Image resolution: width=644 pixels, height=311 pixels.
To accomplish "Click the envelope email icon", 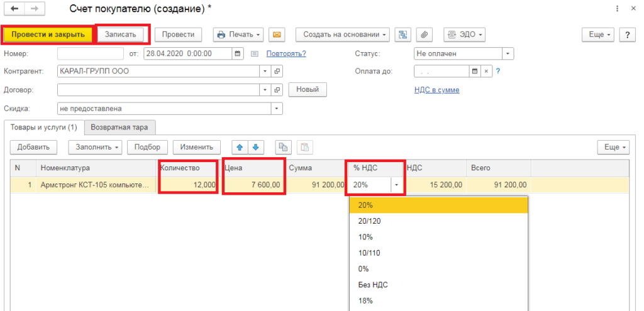I will 277,35.
